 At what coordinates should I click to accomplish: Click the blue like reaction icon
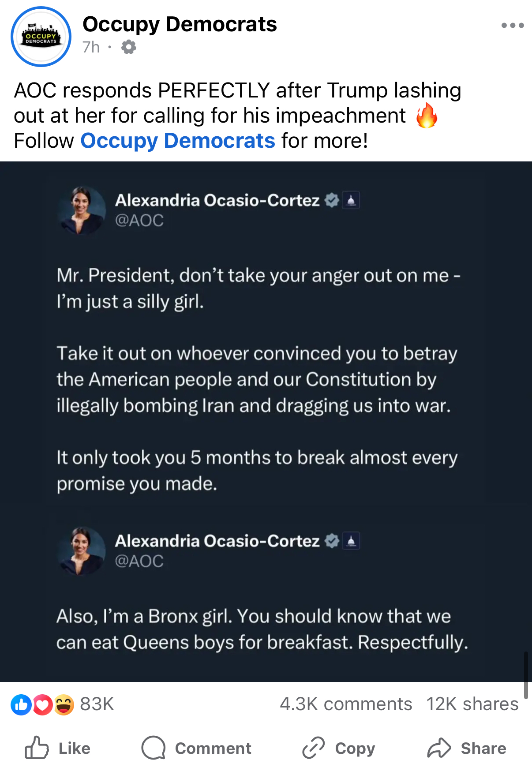pyautogui.click(x=21, y=704)
